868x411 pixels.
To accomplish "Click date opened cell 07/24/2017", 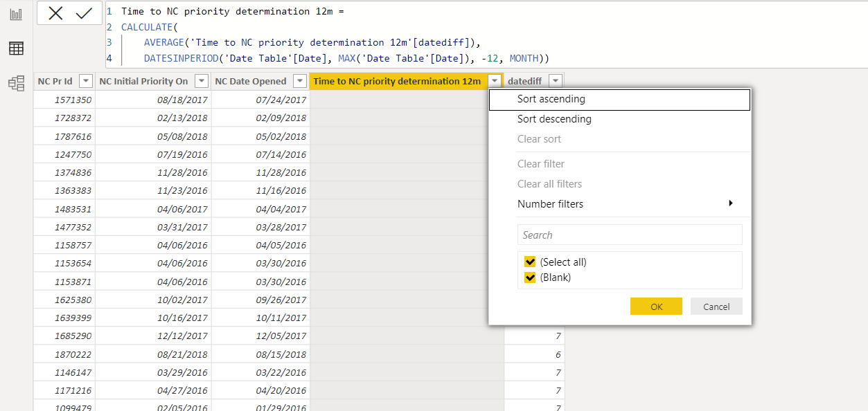I will tap(260, 100).
